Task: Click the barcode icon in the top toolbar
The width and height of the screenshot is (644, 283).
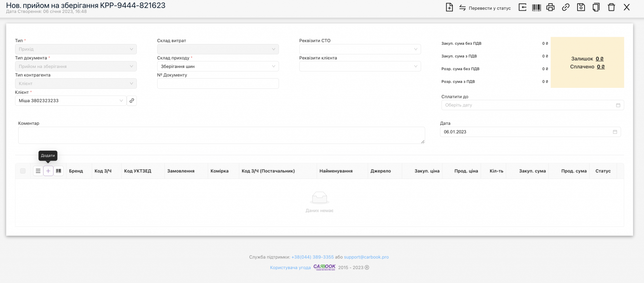Action: pyautogui.click(x=536, y=8)
